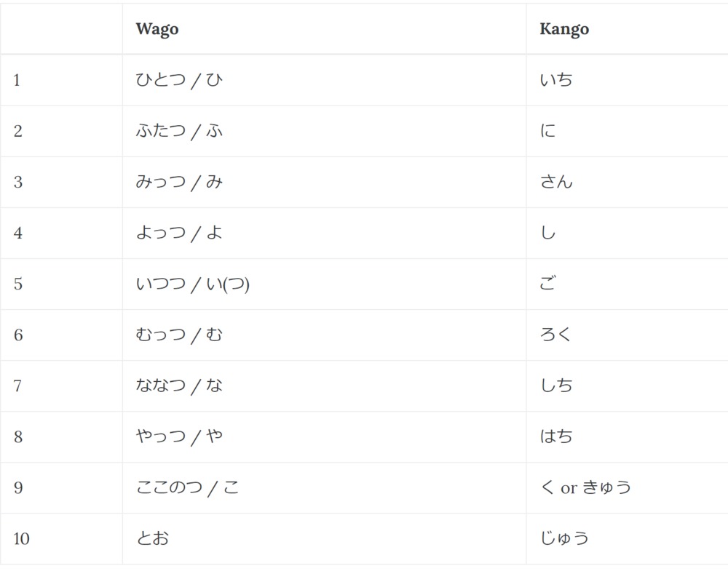
Task: Select the みっつ / み Wago cell
Action: click(179, 182)
